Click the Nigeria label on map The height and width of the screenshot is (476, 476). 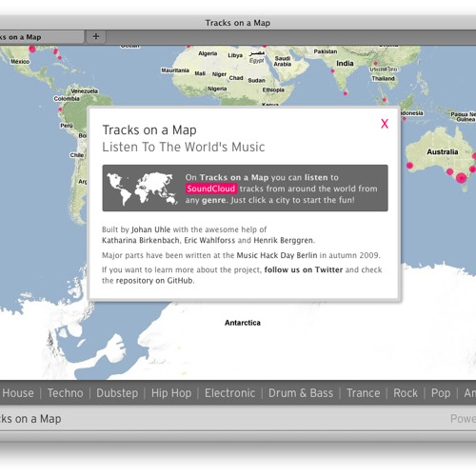tap(217, 89)
